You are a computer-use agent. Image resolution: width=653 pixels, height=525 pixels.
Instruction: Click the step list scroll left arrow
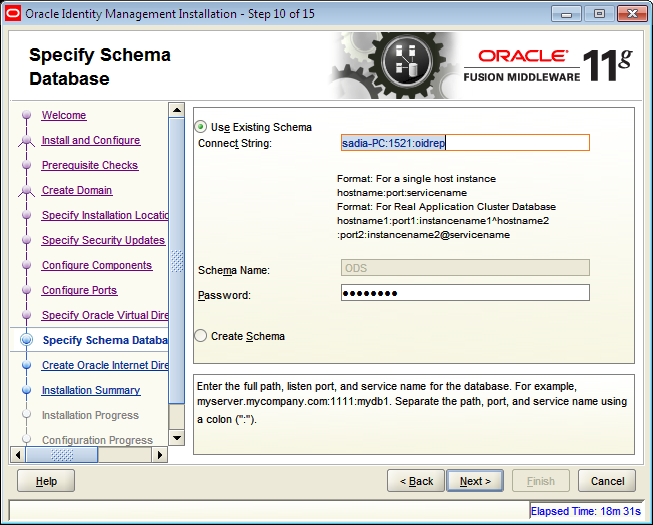point(17,455)
